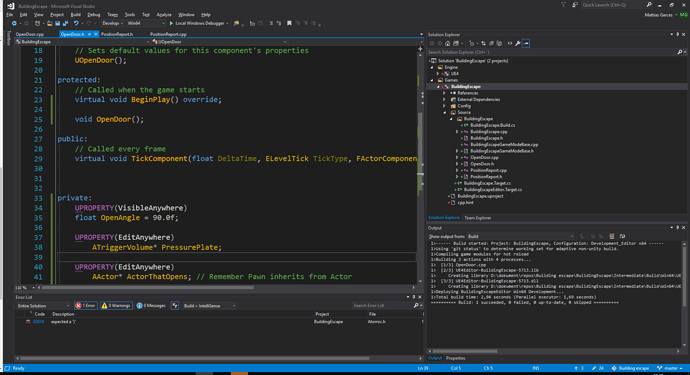
Task: Click the Save All toolbar icon
Action: click(x=65, y=23)
